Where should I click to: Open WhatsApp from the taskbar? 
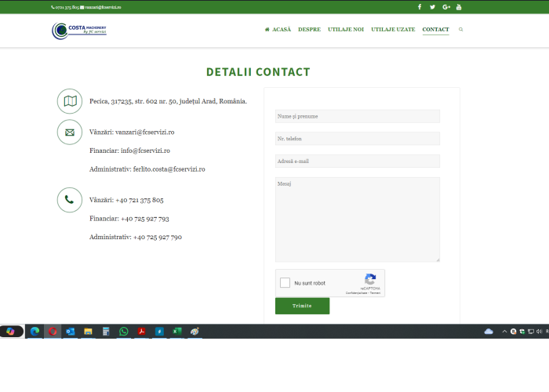pyautogui.click(x=124, y=332)
